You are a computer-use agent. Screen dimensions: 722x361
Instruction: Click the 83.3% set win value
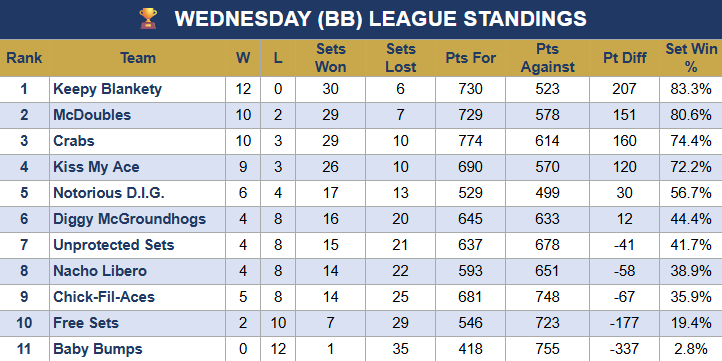point(691,89)
